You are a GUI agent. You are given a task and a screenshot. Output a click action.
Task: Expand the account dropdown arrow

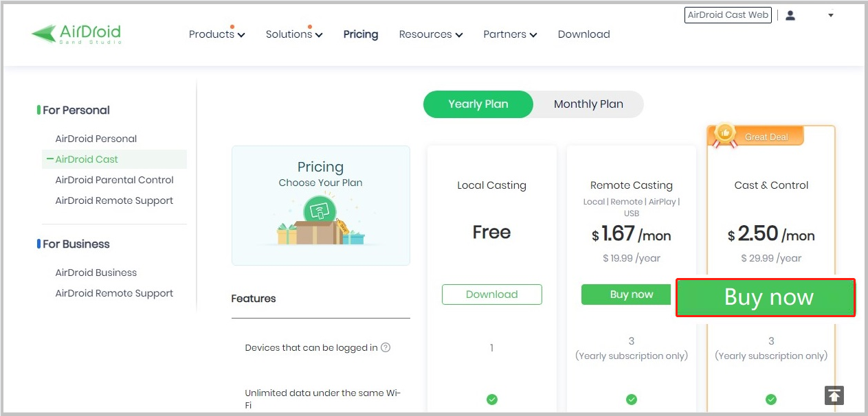(x=831, y=15)
